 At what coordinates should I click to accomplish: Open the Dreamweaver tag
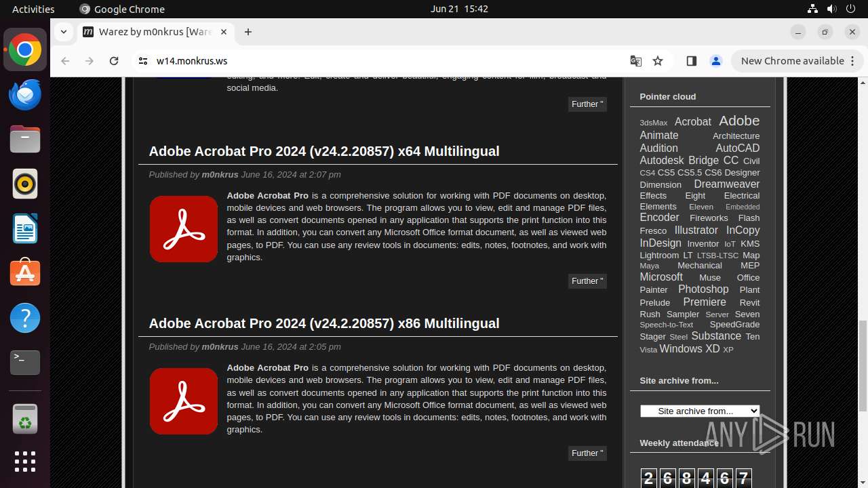727,184
